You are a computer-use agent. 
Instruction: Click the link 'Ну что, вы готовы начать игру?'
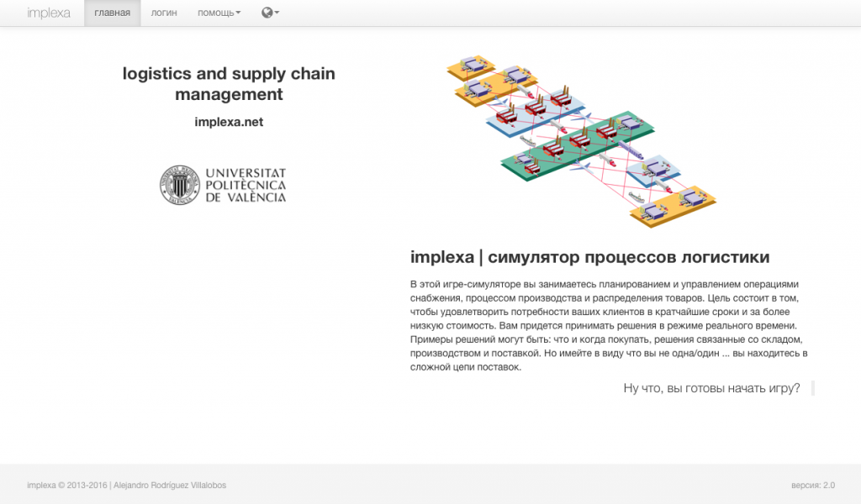714,389
